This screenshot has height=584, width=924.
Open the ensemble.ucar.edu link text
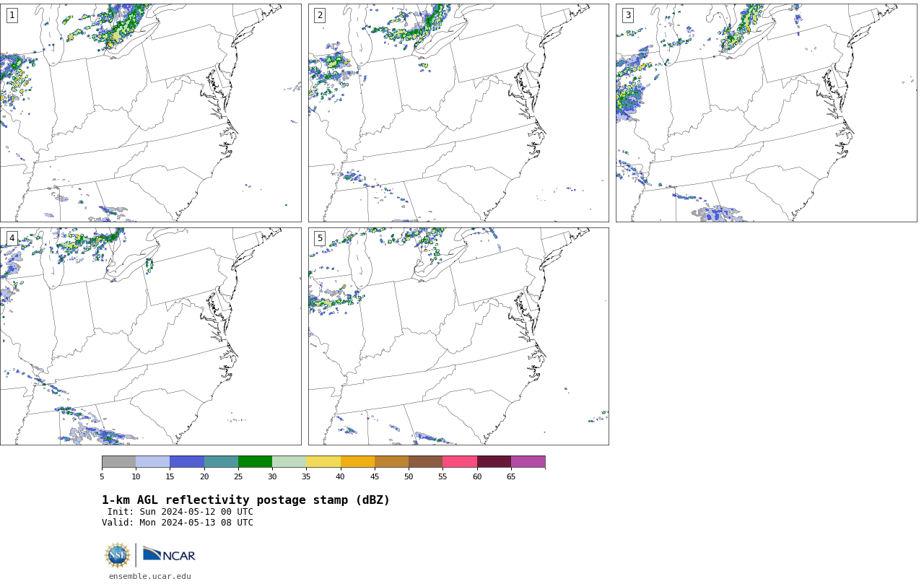(x=150, y=576)
